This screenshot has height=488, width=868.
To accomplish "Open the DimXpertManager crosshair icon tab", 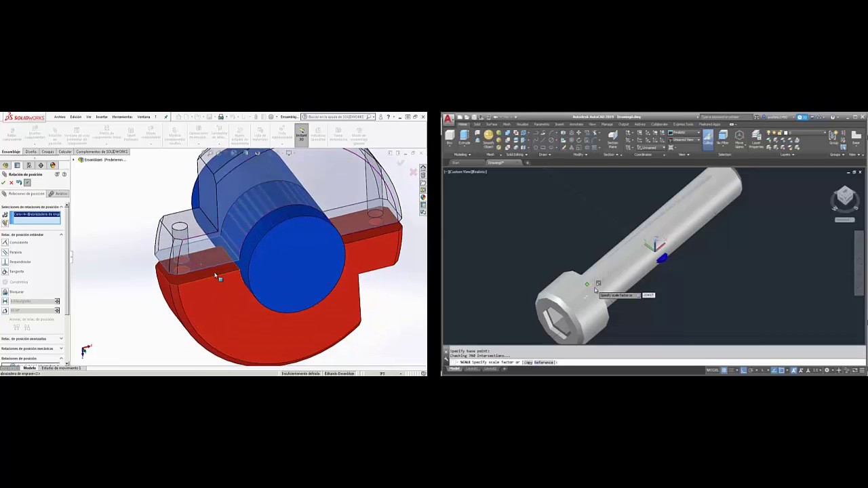I will click(41, 165).
